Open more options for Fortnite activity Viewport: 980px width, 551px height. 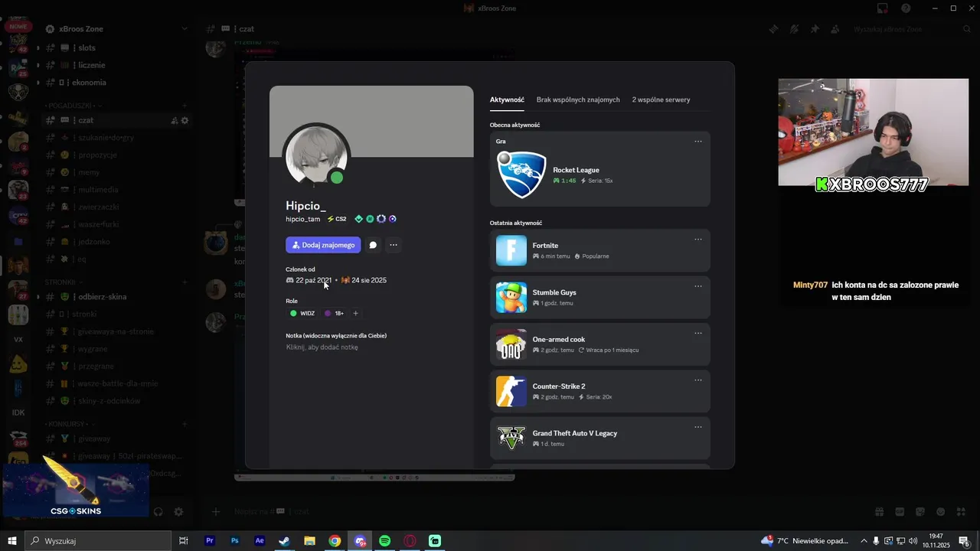pyautogui.click(x=698, y=240)
